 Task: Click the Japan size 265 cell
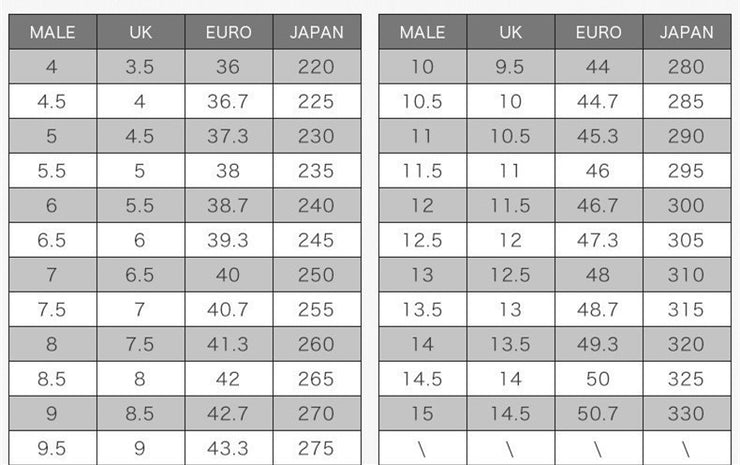316,379
